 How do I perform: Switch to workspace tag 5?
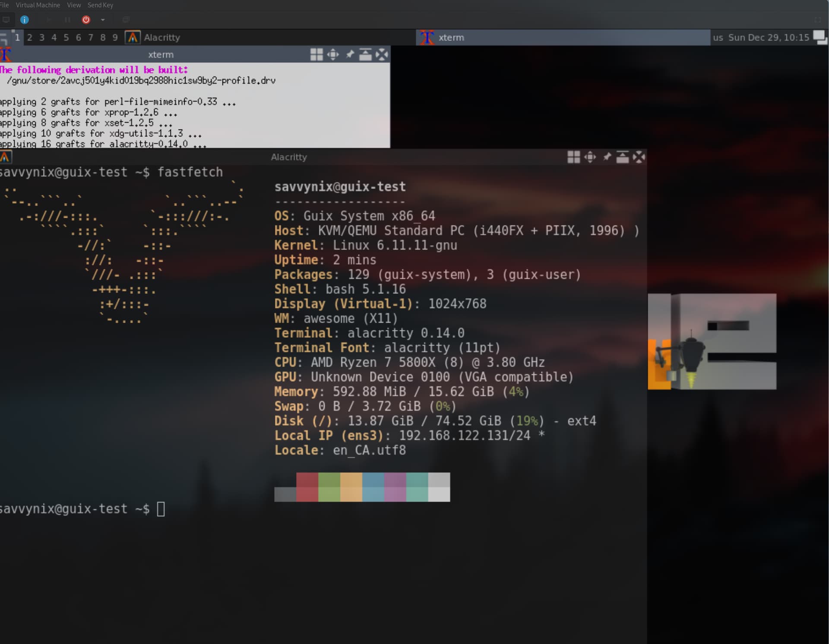(66, 38)
